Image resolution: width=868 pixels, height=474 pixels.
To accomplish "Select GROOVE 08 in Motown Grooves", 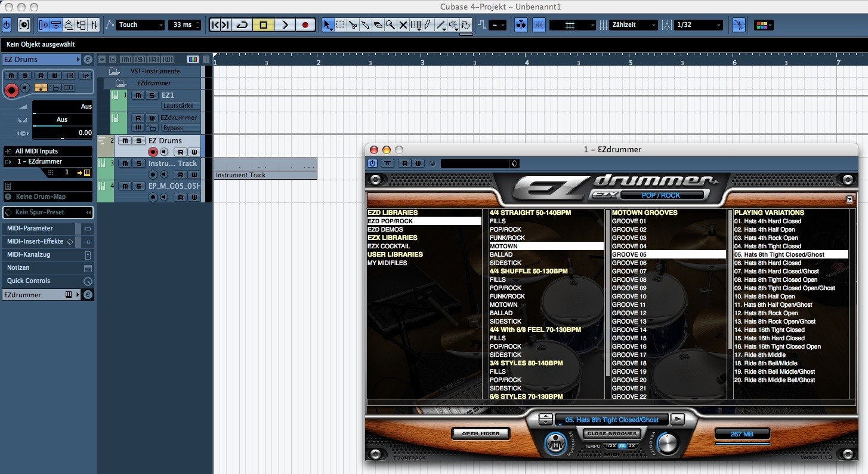I will [x=629, y=279].
